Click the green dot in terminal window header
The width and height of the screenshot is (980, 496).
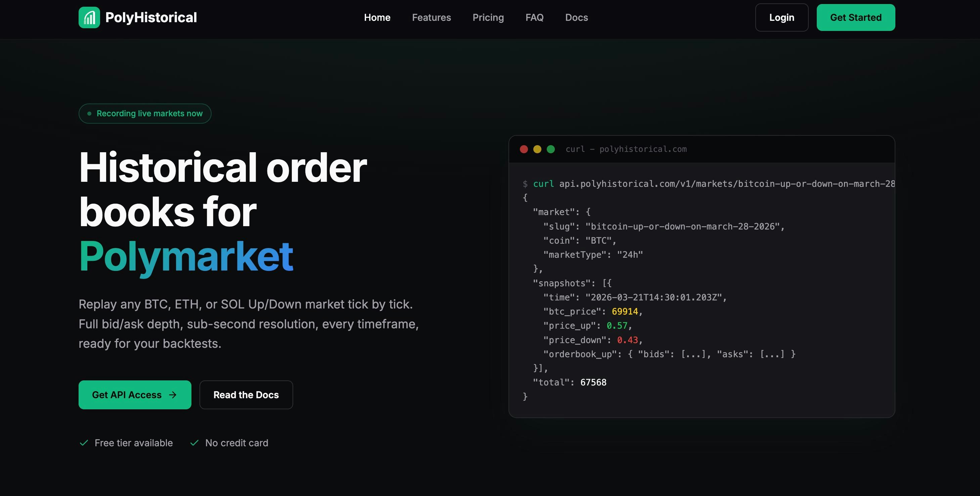[550, 149]
